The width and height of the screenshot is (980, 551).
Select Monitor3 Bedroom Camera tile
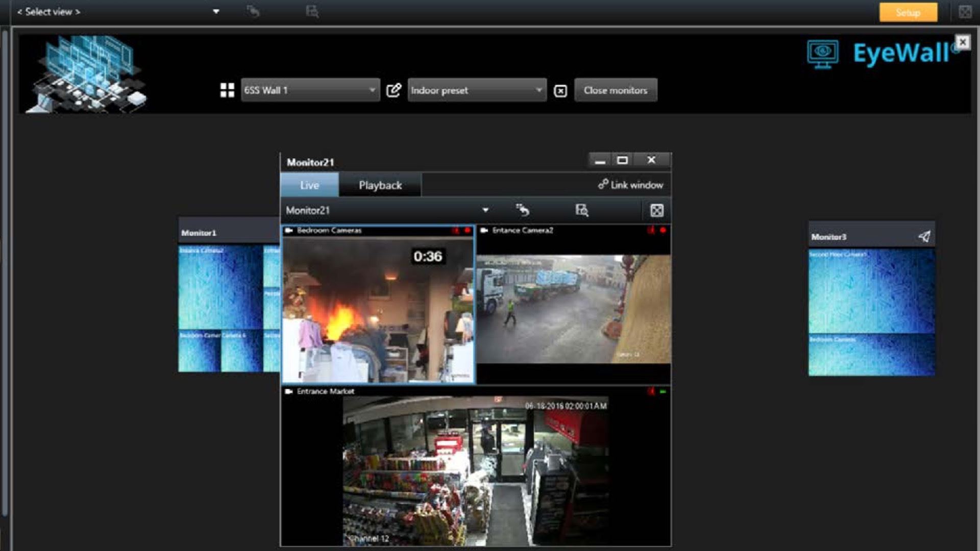(872, 355)
